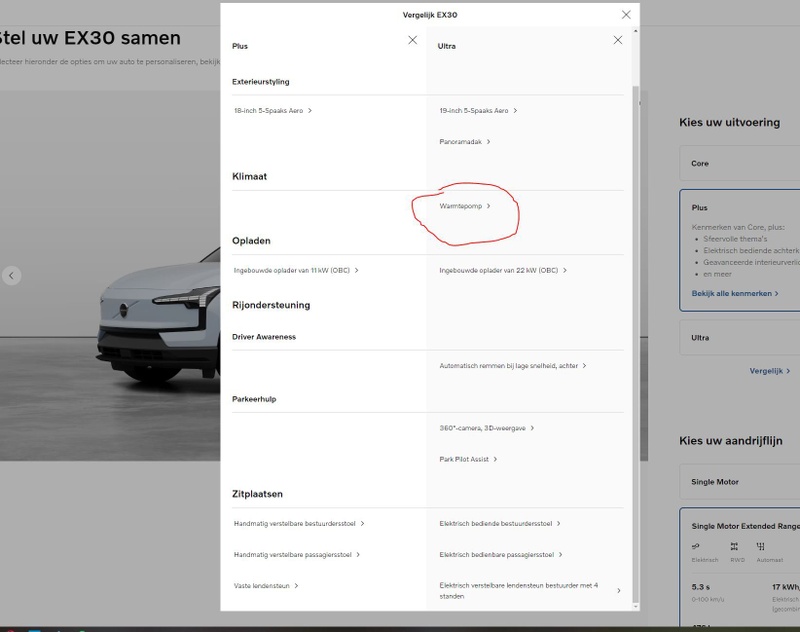800x632 pixels.
Task: Select Single Motor drivetrain
Action: [x=740, y=482]
